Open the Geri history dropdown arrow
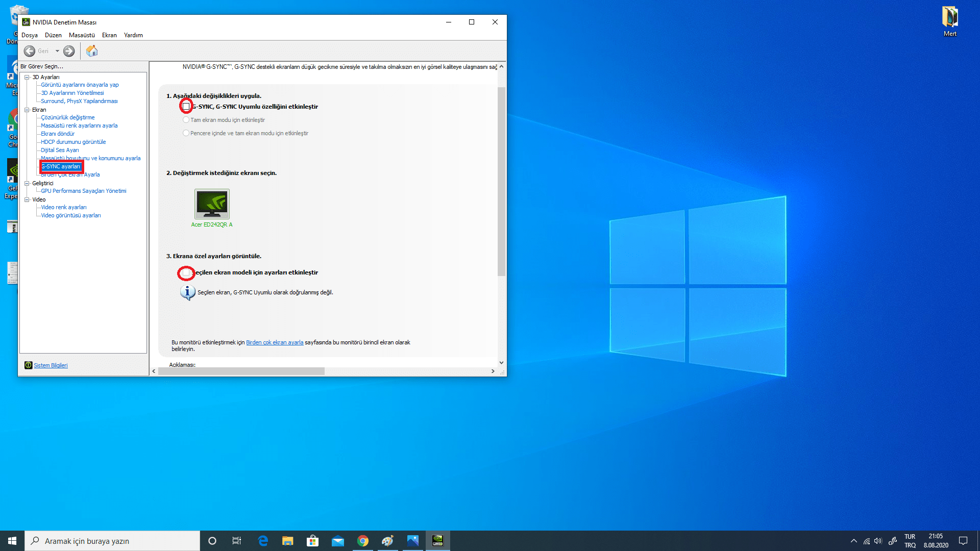Image resolution: width=980 pixels, height=551 pixels. coord(57,51)
